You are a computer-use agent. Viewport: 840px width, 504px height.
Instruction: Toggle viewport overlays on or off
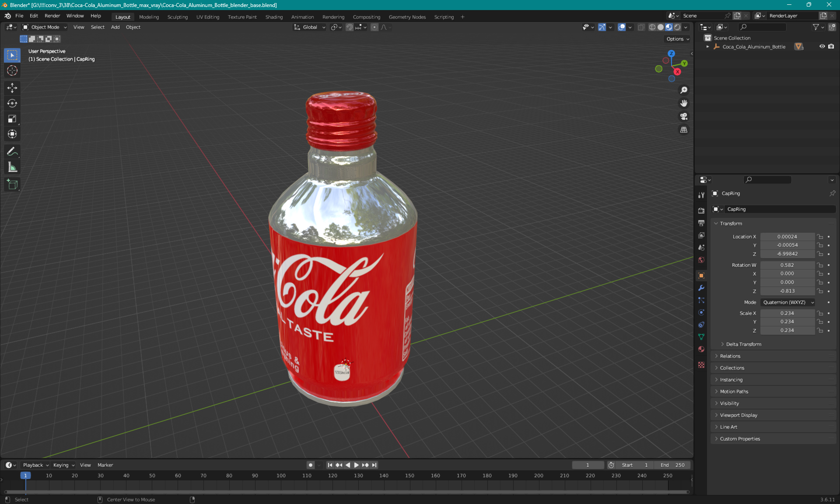[x=622, y=27]
